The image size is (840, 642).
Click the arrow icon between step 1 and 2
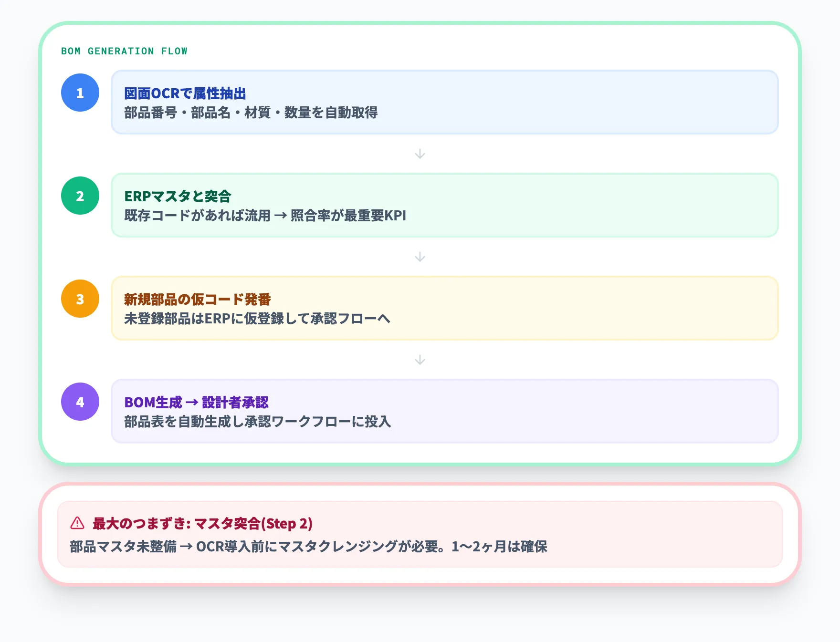pos(420,154)
